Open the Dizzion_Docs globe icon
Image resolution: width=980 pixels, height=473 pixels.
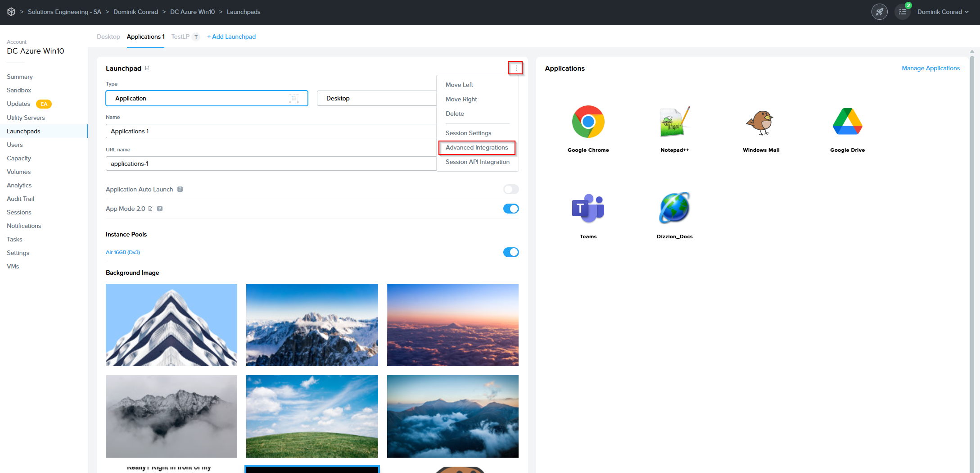coord(674,208)
